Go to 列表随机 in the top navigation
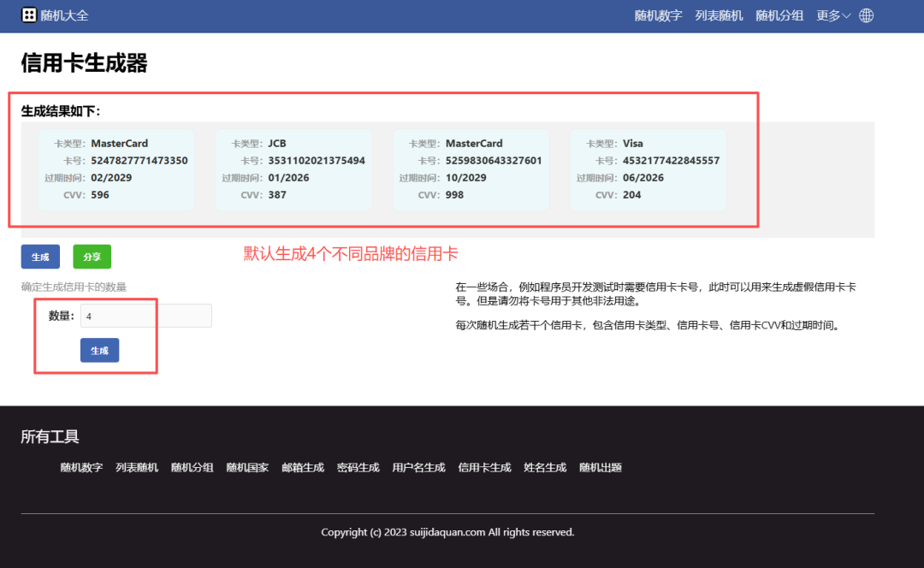The height and width of the screenshot is (568, 924). click(x=719, y=15)
